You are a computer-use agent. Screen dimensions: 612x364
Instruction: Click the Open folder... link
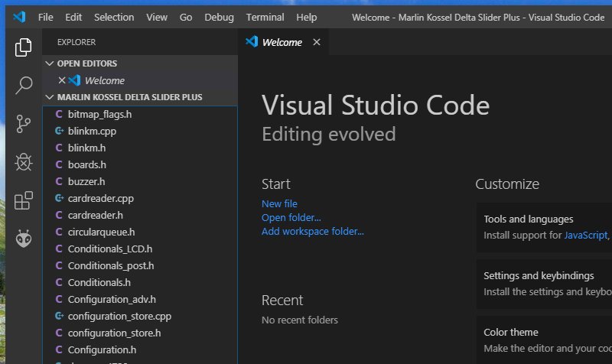click(x=291, y=217)
